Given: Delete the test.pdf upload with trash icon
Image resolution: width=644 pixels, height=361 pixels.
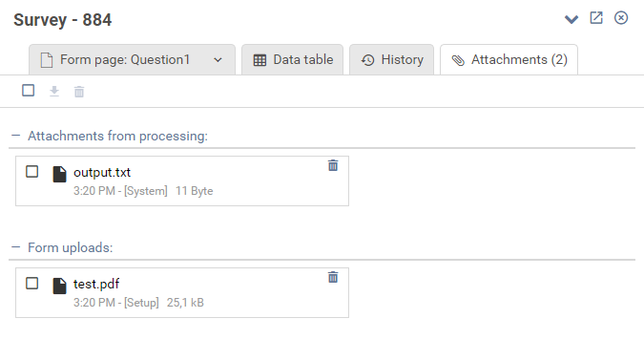Looking at the screenshot, I should coord(333,277).
